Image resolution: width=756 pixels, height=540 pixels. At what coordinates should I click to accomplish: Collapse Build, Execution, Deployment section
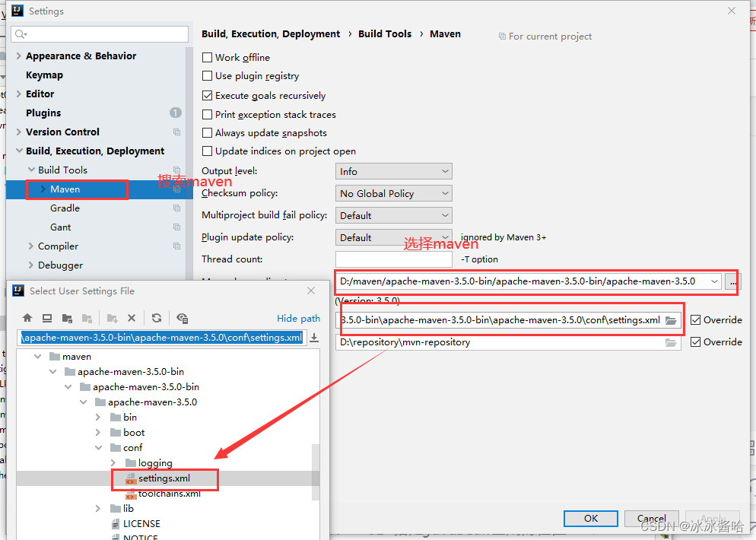click(x=19, y=151)
